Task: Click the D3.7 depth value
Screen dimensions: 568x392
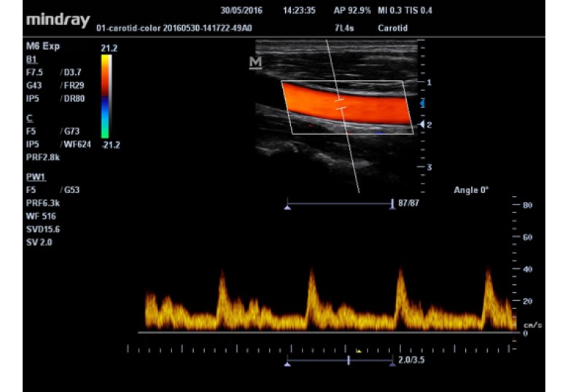Action: [72, 72]
